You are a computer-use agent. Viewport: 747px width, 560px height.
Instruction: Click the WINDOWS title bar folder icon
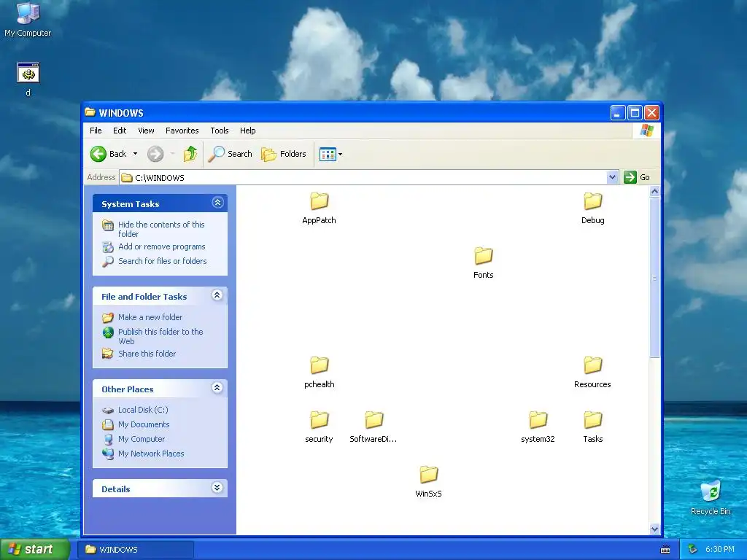tap(90, 112)
